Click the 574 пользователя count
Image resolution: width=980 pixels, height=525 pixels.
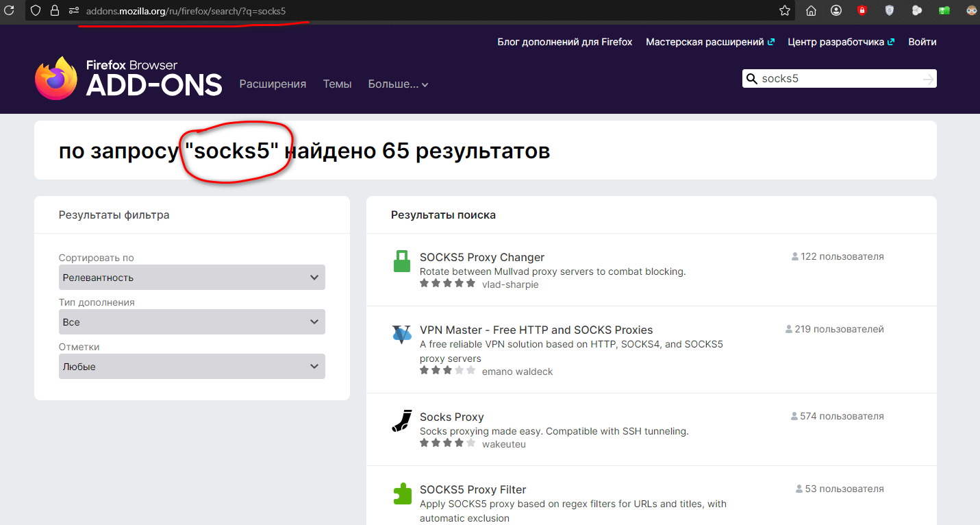pyautogui.click(x=837, y=416)
